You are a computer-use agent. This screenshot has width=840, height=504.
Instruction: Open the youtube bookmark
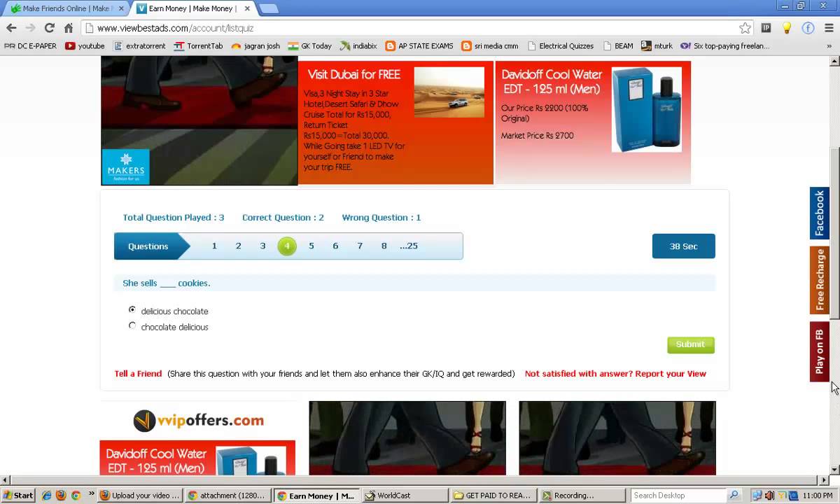click(x=85, y=46)
